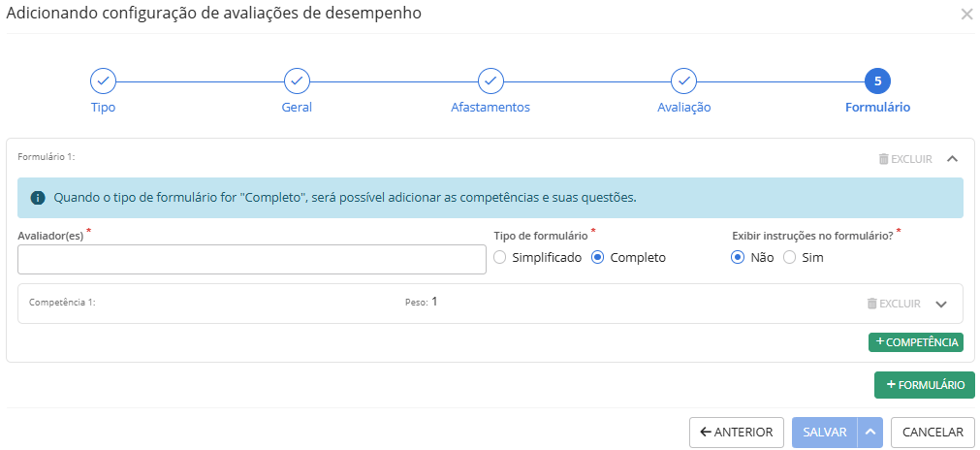Focus the Avaliador(es) input field
The width and height of the screenshot is (980, 450).
252,260
